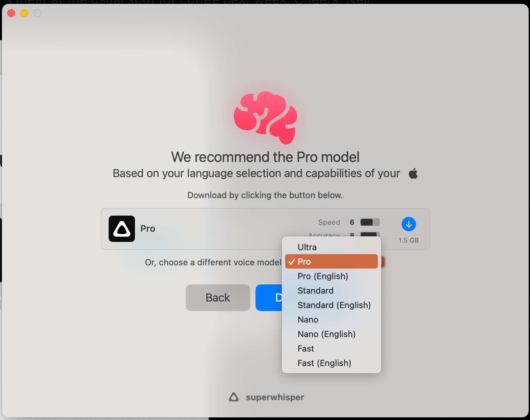Click the Speed rating bar

[370, 222]
